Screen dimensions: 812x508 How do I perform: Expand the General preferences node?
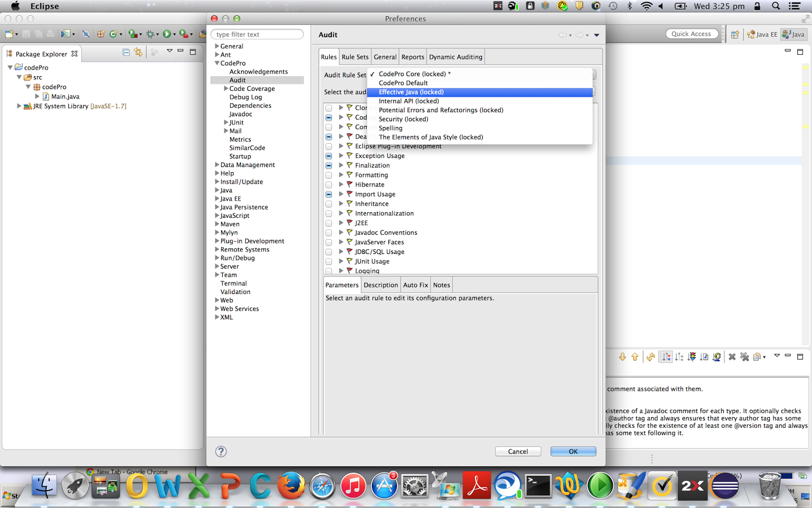tap(217, 46)
